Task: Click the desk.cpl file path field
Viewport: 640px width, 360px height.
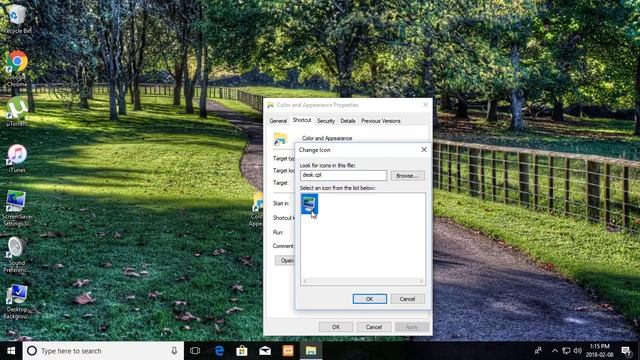Action: click(x=343, y=175)
